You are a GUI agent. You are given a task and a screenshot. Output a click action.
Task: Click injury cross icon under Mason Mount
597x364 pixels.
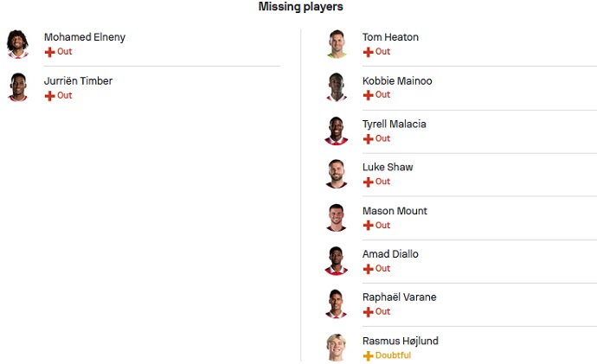click(x=369, y=225)
